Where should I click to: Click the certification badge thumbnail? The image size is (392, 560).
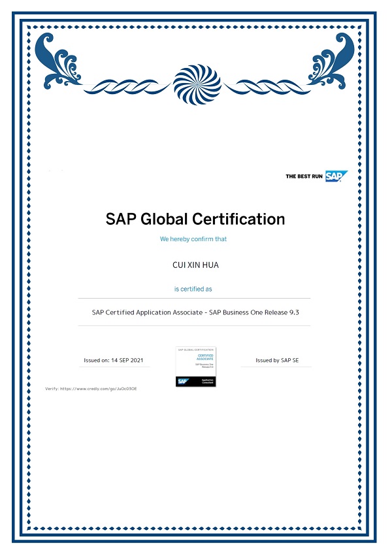click(x=195, y=367)
